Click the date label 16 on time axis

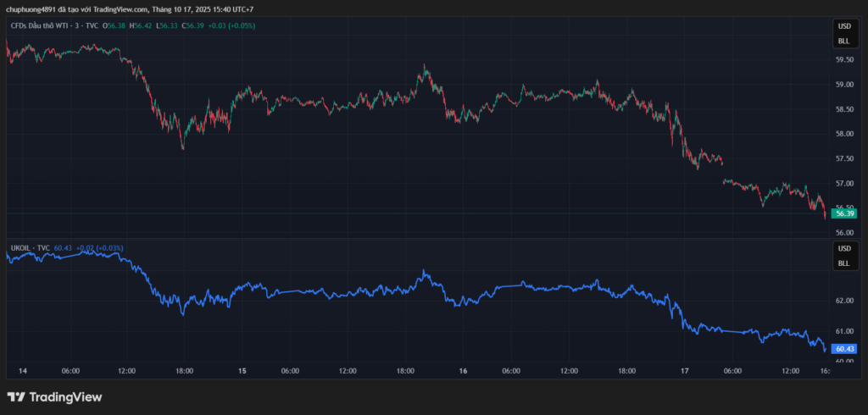[462, 371]
